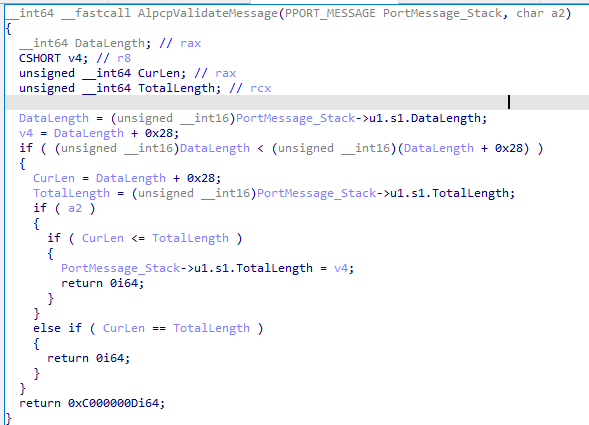The width and height of the screenshot is (589, 425).
Task: Click TotalLength in the <= comparison
Action: click(x=190, y=238)
